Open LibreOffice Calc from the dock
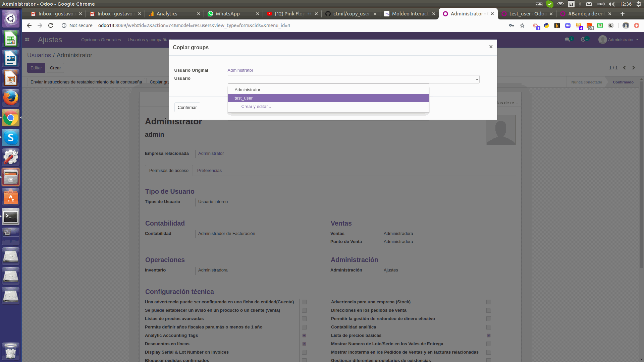Image resolution: width=644 pixels, height=362 pixels. tap(11, 39)
